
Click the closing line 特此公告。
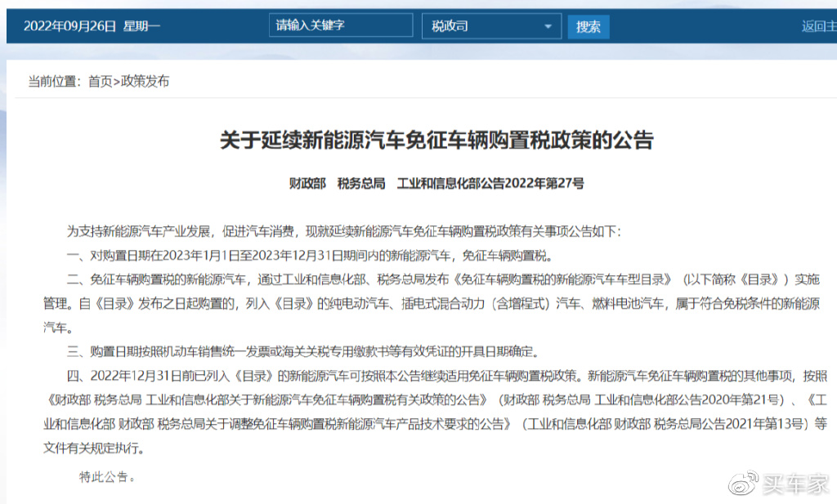coord(107,476)
